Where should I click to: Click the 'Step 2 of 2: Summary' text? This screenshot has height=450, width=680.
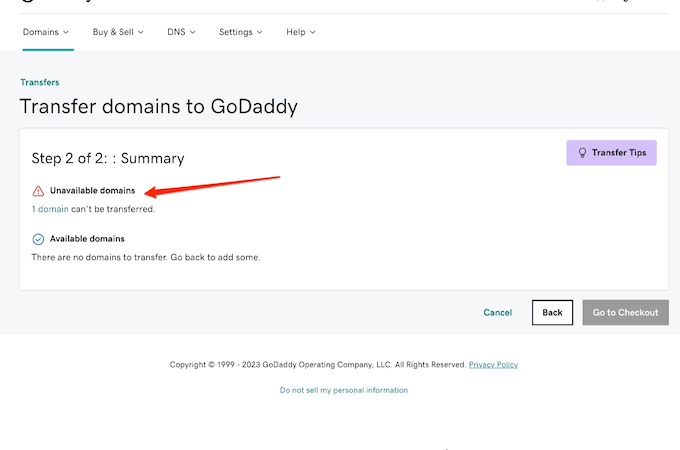[x=108, y=158]
